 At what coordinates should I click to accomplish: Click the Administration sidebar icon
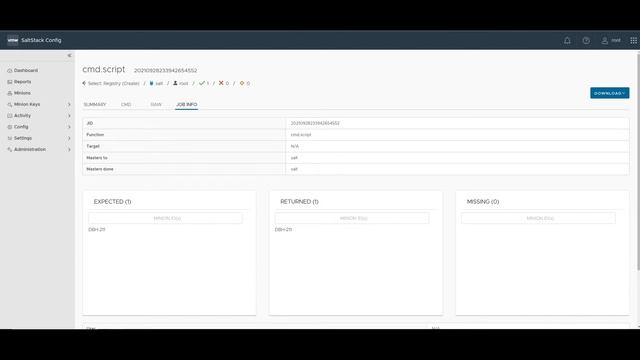tap(10, 150)
